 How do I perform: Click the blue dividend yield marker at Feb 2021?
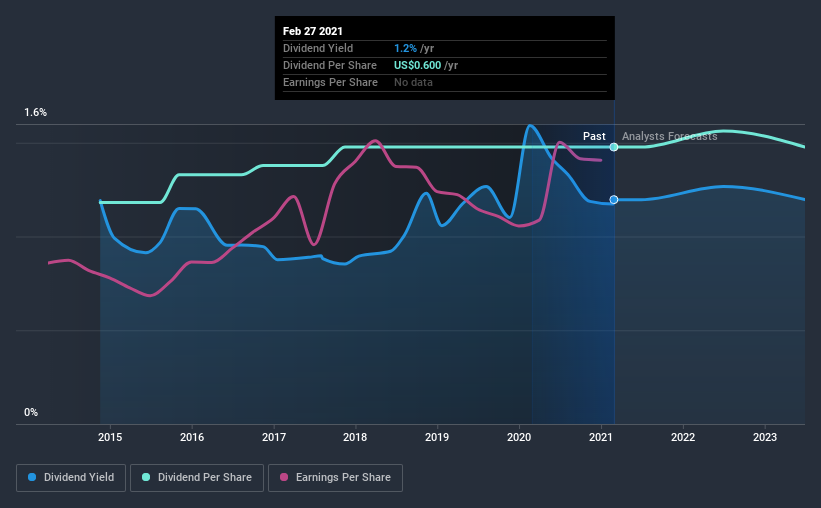pyautogui.click(x=614, y=200)
